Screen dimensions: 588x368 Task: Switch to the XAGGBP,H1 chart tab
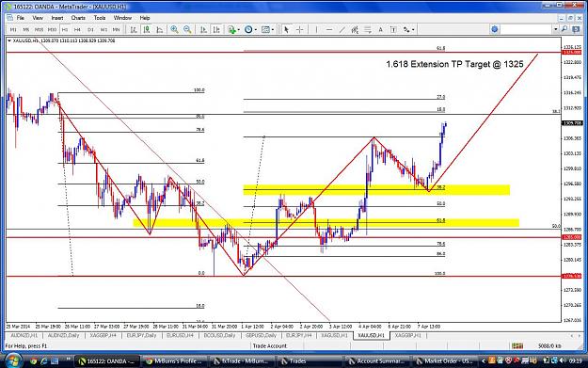coord(407,335)
